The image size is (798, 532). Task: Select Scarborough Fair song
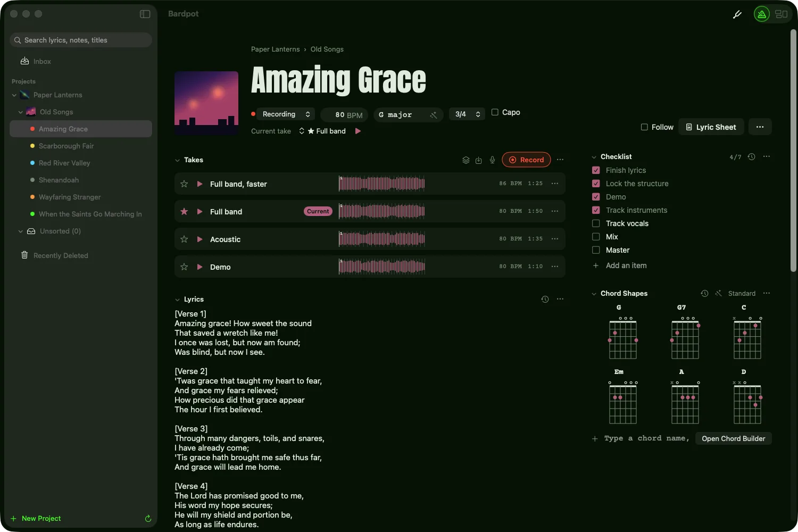(81, 146)
